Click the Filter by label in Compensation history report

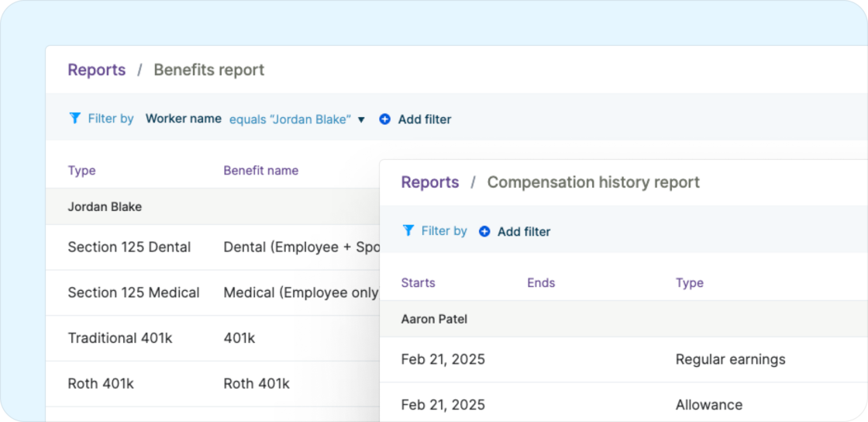(444, 231)
